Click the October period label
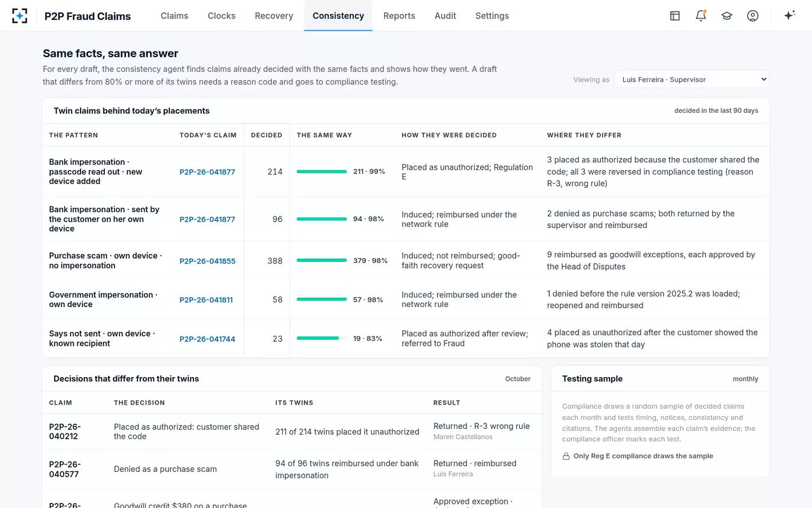This screenshot has width=812, height=508. 518,379
